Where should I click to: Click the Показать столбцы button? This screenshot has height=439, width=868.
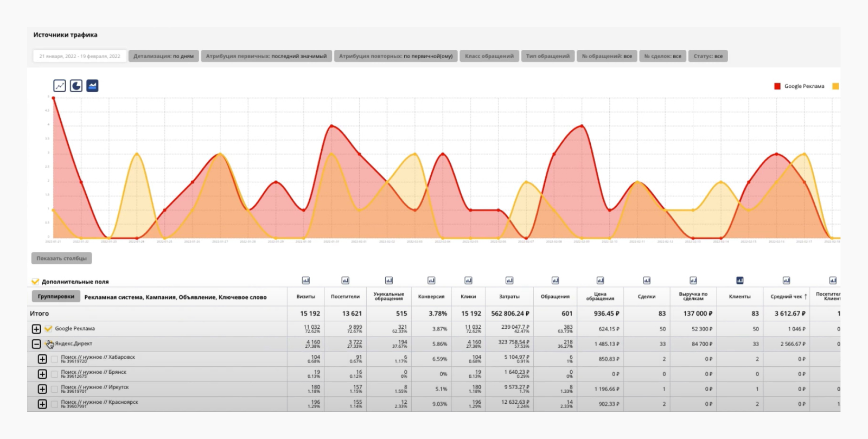pos(61,258)
